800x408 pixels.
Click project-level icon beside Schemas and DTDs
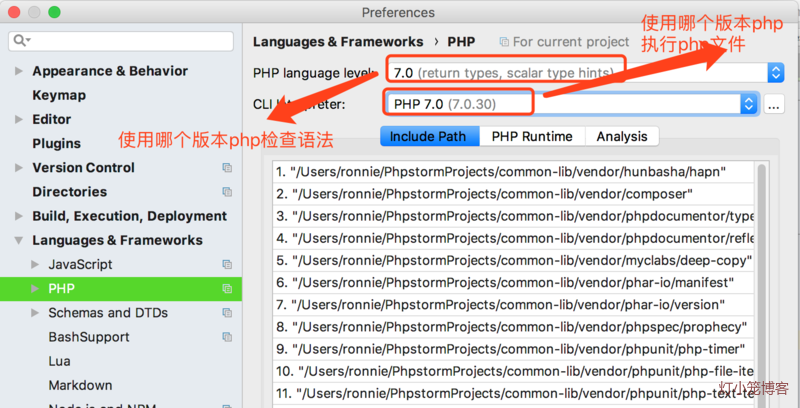click(227, 313)
